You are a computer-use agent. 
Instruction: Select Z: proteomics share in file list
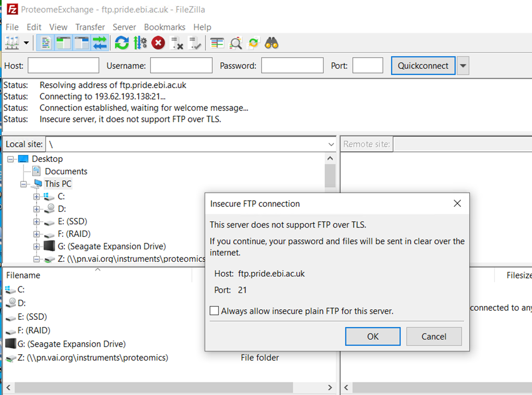[x=93, y=358]
